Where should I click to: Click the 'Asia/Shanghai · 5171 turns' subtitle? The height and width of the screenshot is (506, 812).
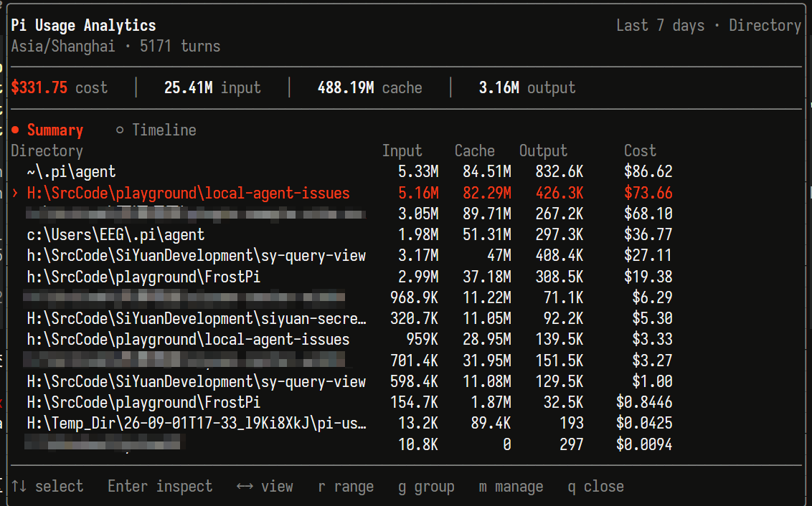tap(115, 46)
